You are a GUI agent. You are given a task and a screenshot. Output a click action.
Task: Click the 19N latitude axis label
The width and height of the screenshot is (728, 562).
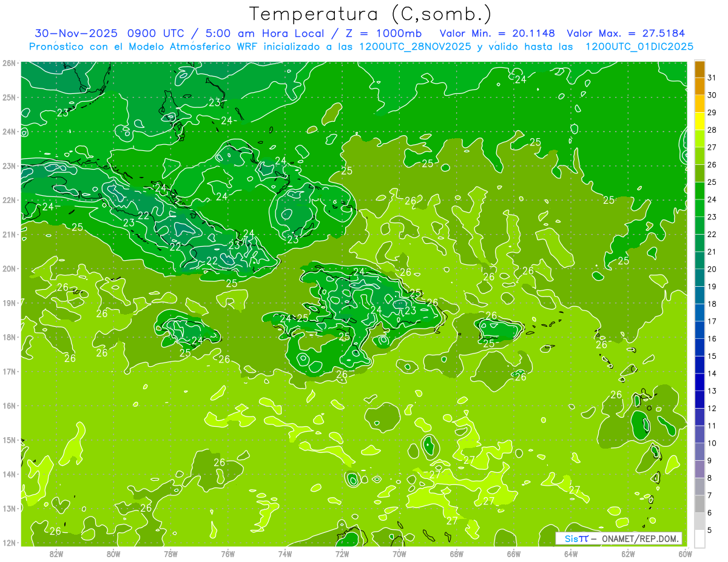[x=9, y=303]
